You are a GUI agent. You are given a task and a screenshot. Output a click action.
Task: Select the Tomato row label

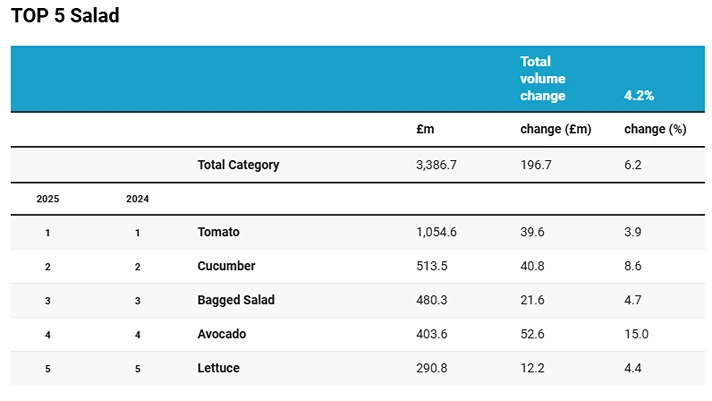[218, 232]
